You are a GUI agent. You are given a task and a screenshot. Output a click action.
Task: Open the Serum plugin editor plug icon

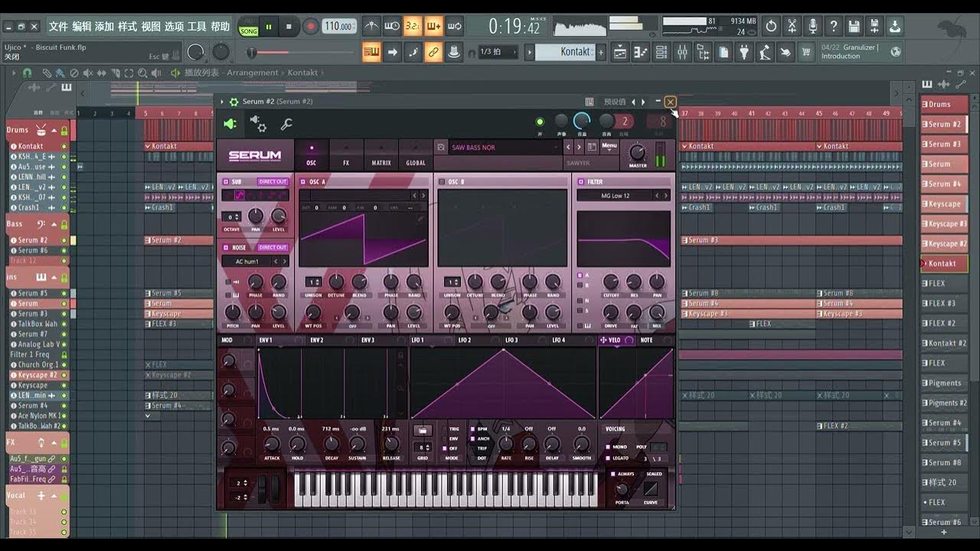(230, 124)
